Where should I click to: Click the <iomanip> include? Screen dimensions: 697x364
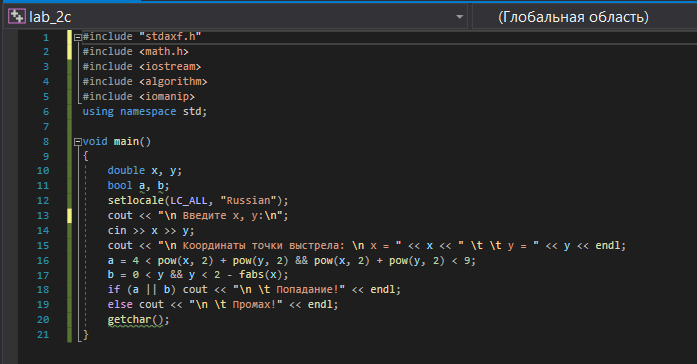(167, 96)
